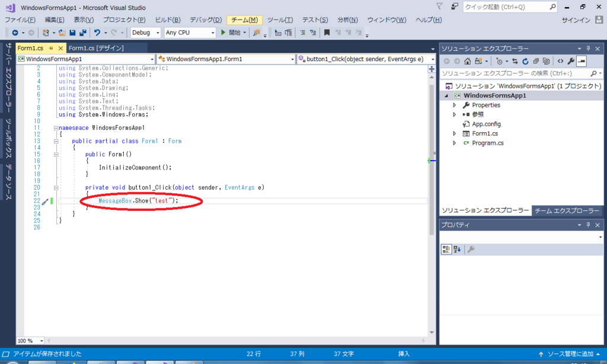The image size is (607, 364).
Task: Collapse the WindowsFormsApp1 project node
Action: pyautogui.click(x=446, y=95)
